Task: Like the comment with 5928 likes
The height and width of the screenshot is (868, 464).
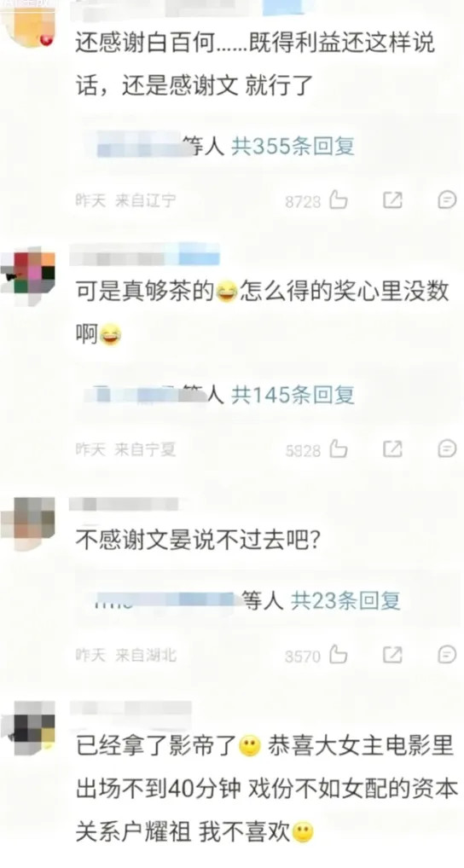Action: click(339, 449)
